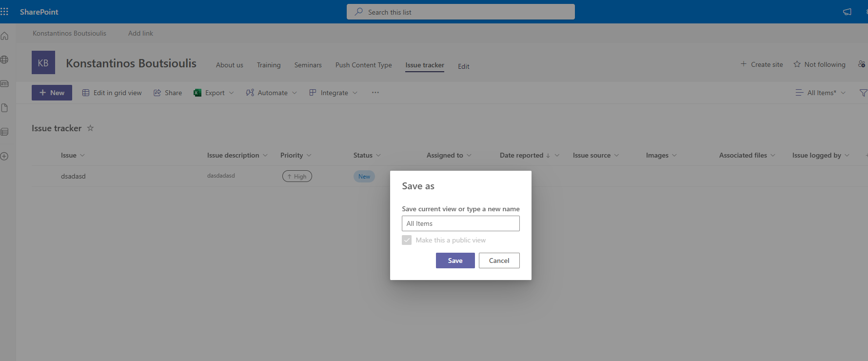
Task: Click Add link in top bar
Action: point(140,33)
